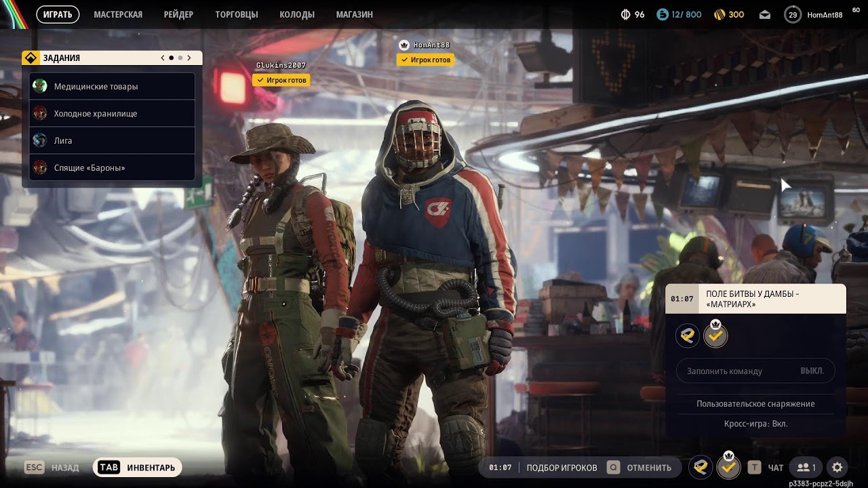Click the Спящие «Бароны» quest icon
Image resolution: width=868 pixels, height=488 pixels.
pos(40,167)
